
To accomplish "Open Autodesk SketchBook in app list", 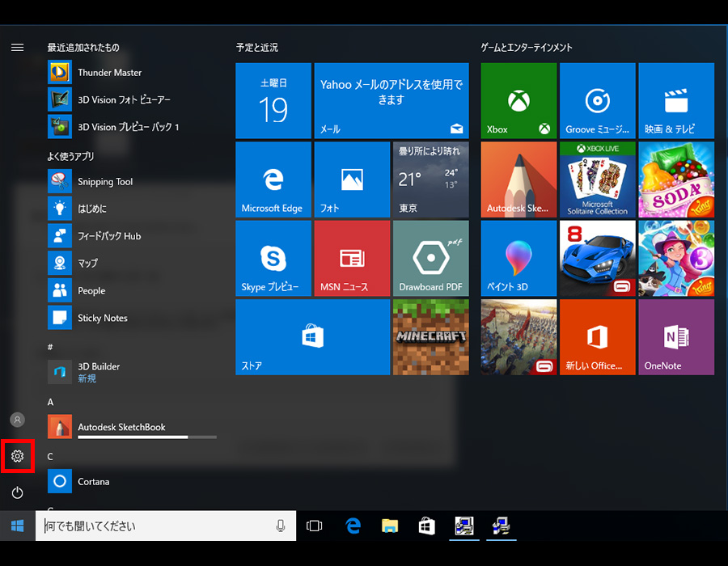I will pyautogui.click(x=133, y=427).
